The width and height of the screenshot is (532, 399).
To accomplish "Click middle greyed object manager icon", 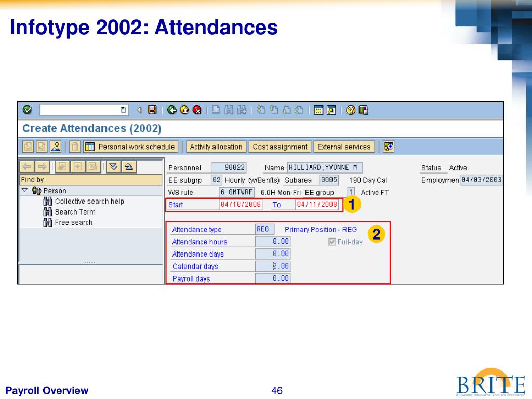I will click(x=78, y=167).
